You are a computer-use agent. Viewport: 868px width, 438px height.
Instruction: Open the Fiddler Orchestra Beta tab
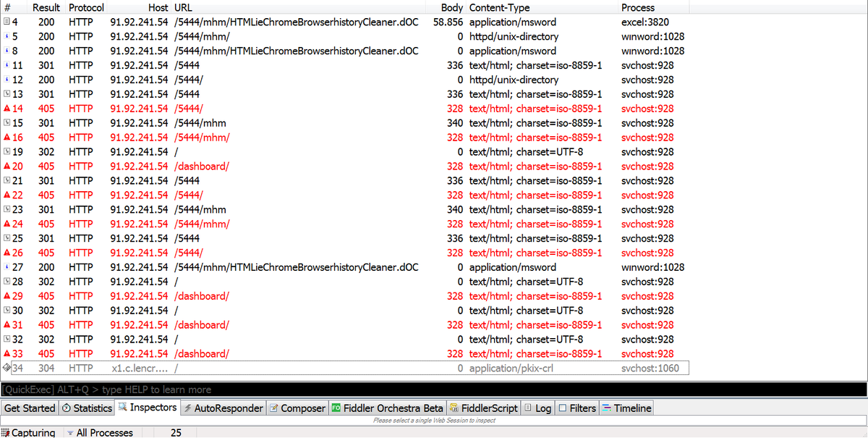point(387,408)
